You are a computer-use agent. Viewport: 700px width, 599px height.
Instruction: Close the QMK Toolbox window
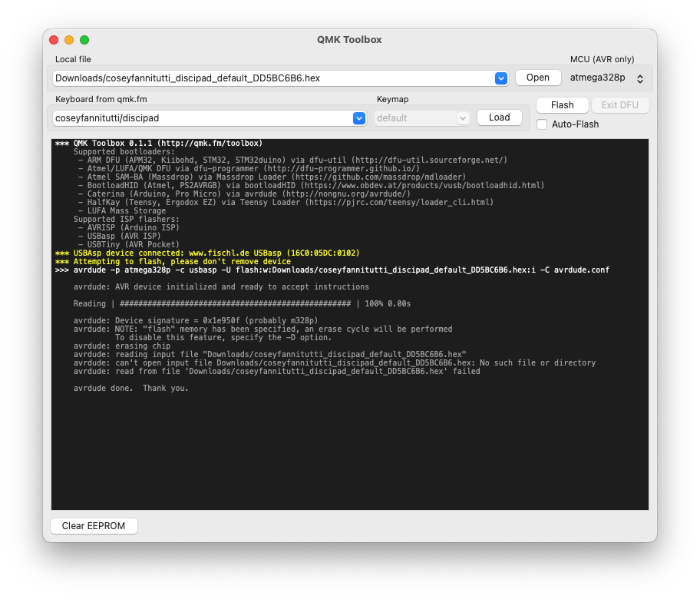54,40
